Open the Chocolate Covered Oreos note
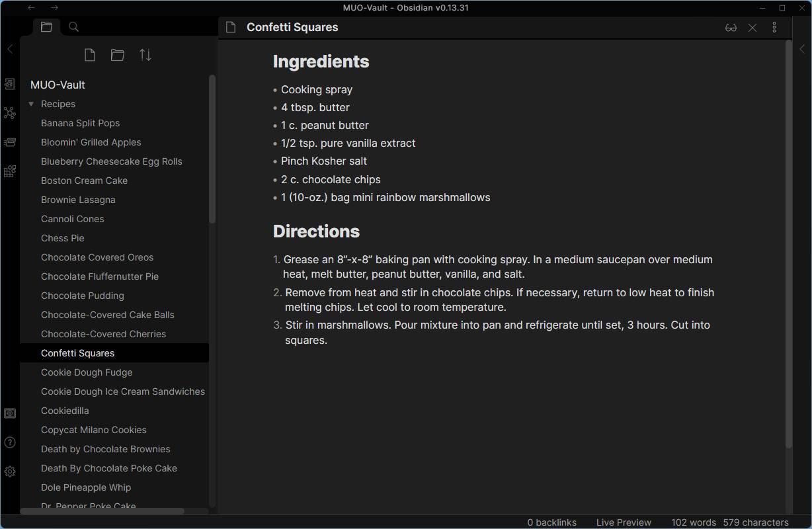This screenshot has width=812, height=529. point(114,257)
